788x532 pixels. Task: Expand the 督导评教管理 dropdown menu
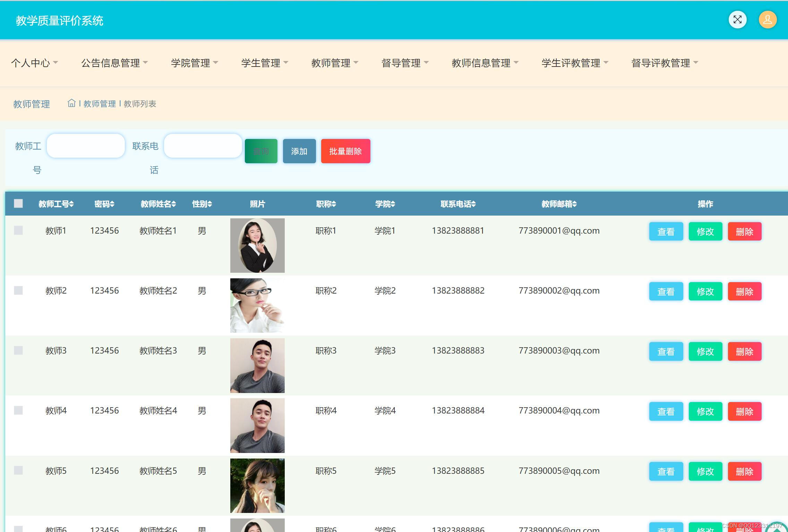[x=665, y=63]
